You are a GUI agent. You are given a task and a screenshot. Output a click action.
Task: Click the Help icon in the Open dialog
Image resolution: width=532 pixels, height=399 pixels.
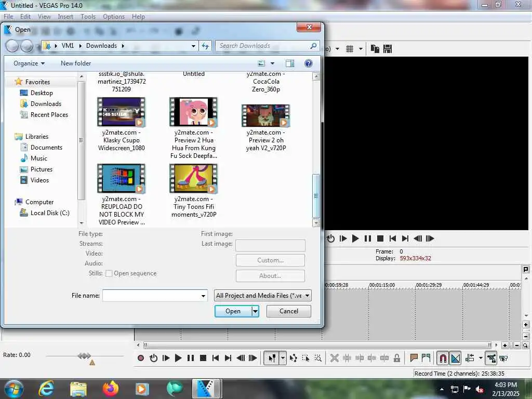coord(309,63)
